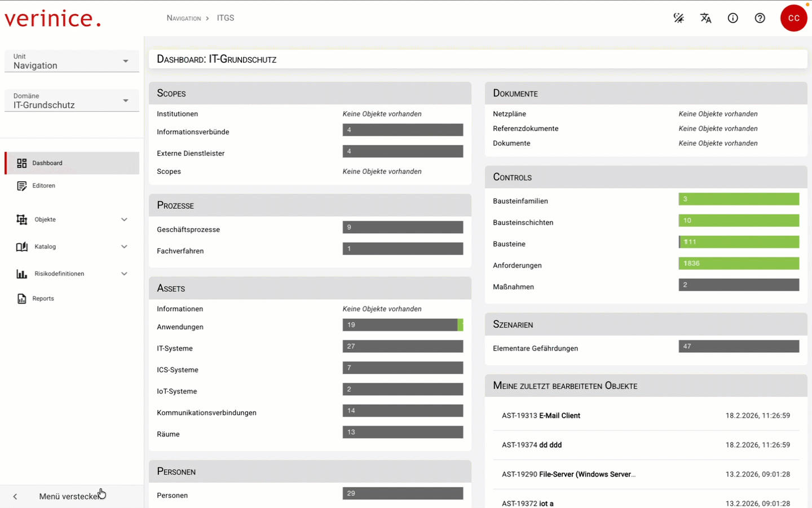Click the Dokumente row label
This screenshot has height=508, width=812.
[511, 143]
